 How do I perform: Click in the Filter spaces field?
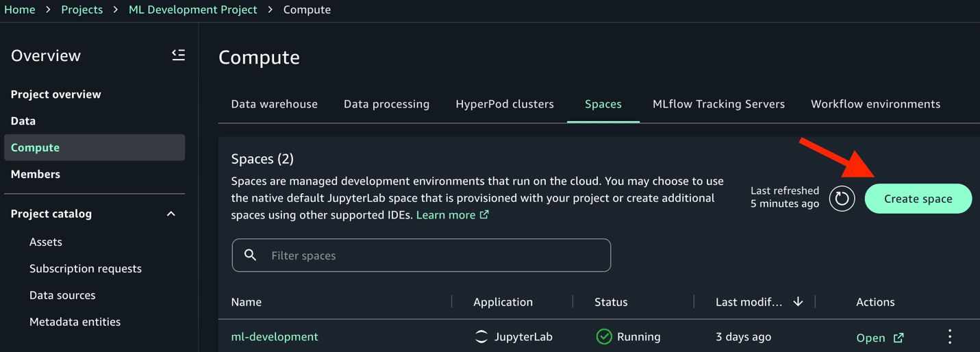(431, 255)
